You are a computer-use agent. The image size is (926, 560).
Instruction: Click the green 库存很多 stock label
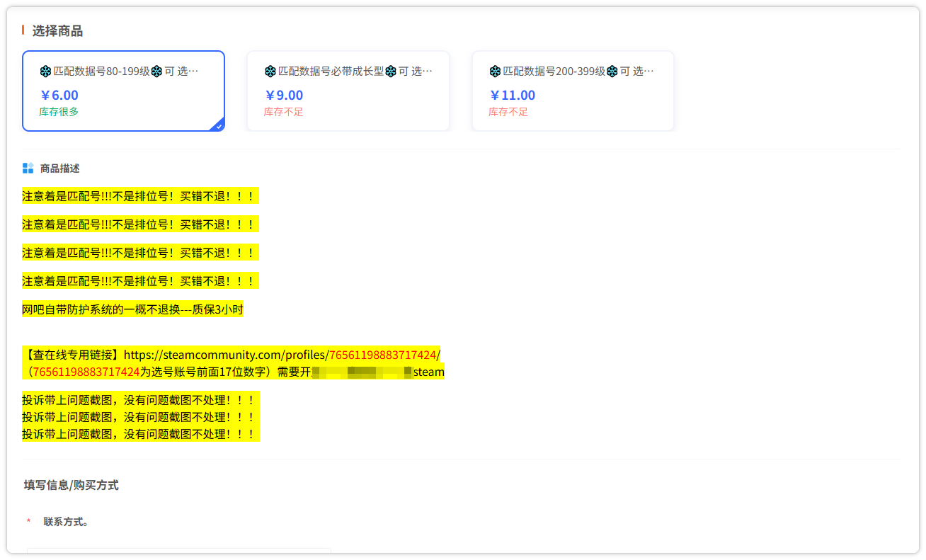59,112
